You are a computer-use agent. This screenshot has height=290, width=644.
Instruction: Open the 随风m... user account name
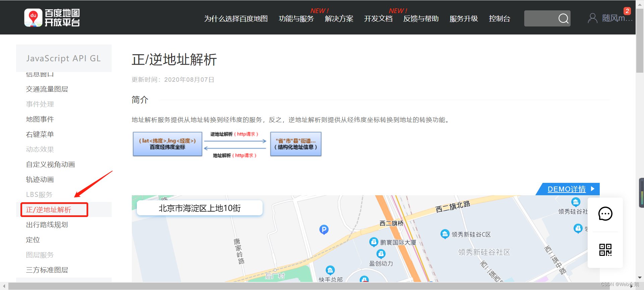617,18
